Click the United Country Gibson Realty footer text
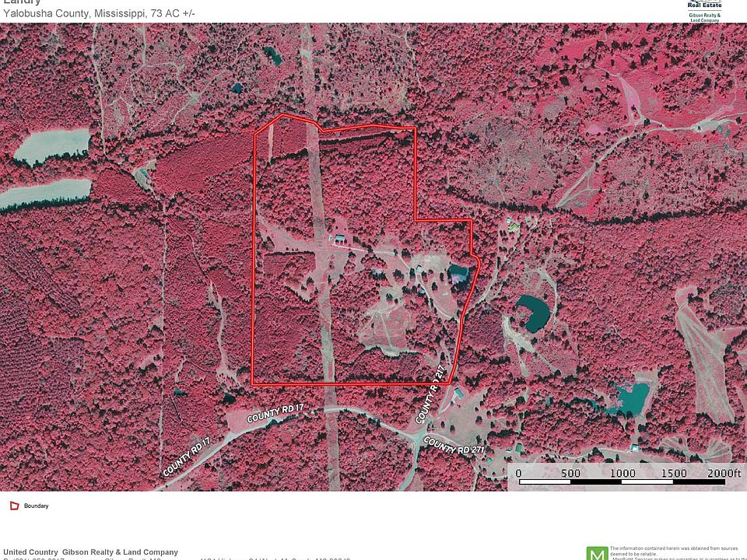747x560 pixels. point(90,552)
